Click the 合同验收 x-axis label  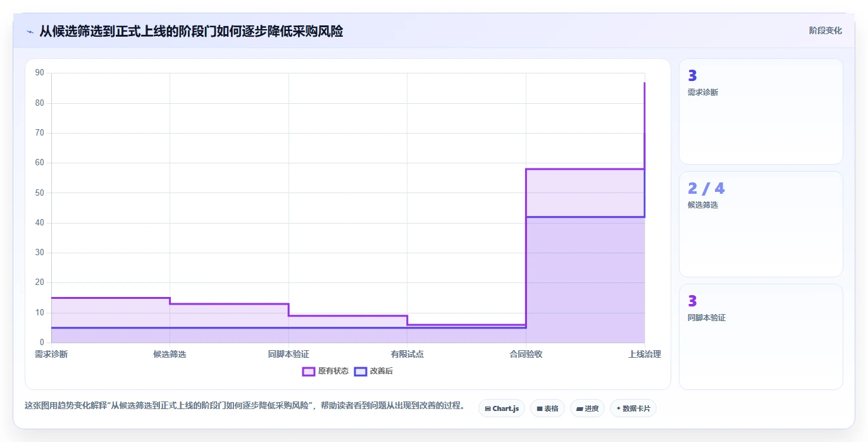point(526,354)
